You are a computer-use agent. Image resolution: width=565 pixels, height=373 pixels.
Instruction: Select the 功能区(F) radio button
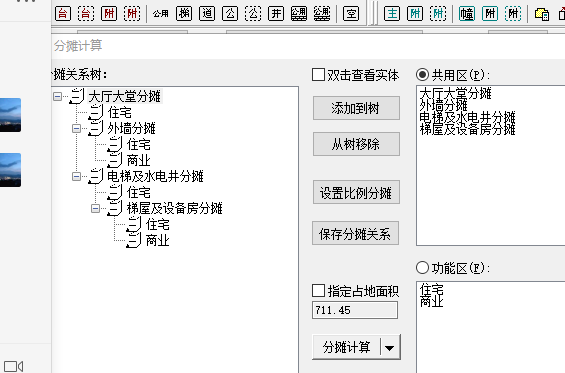click(422, 268)
